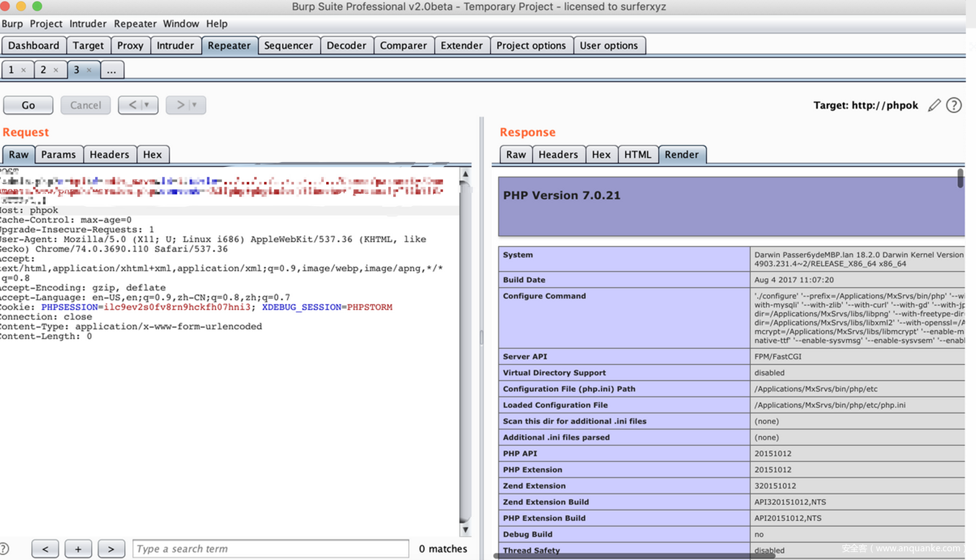Switch to the Decoder tab
This screenshot has height=560, width=976.
(346, 45)
